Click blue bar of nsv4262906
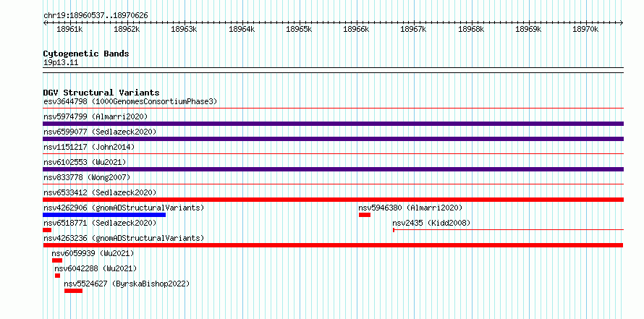This screenshot has height=319, width=644. [x=104, y=215]
